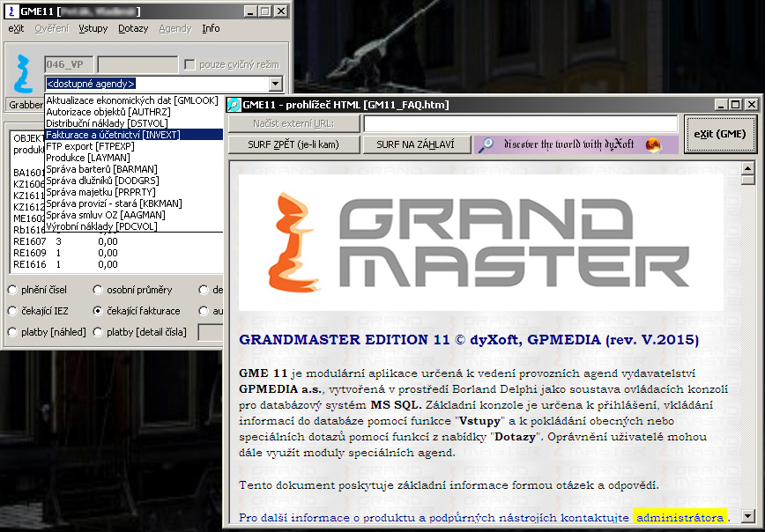Select the osobní průměry radio option
This screenshot has height=532, width=765.
(x=98, y=290)
